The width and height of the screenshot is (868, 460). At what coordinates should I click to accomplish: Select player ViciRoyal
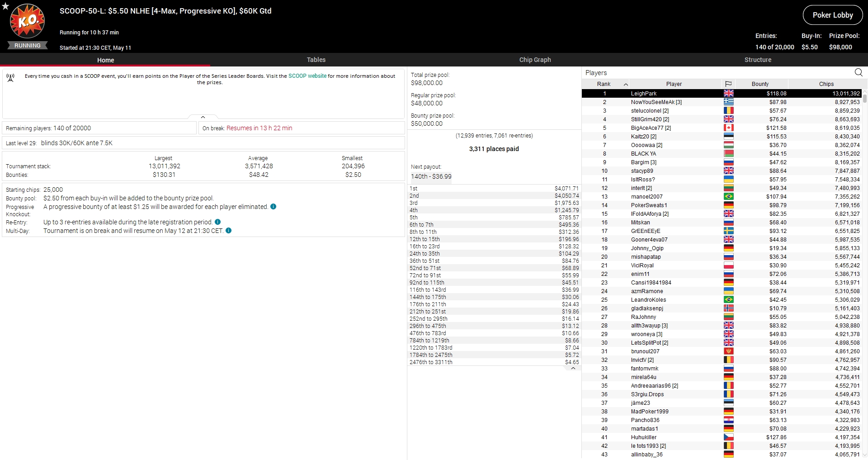tap(722, 266)
